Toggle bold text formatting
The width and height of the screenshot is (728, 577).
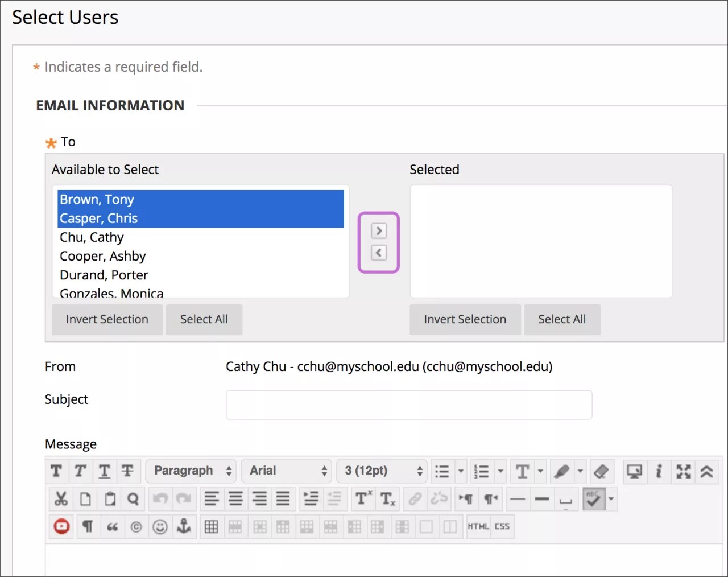[56, 471]
